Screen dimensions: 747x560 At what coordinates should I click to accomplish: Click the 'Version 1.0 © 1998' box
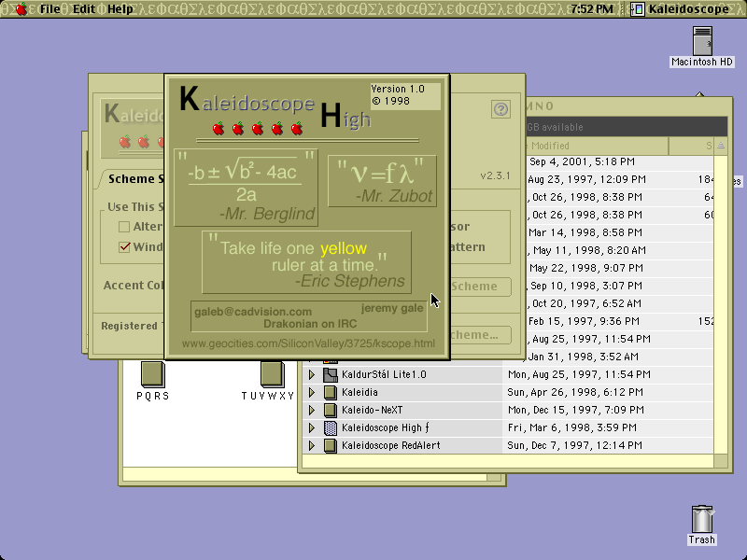[405, 96]
